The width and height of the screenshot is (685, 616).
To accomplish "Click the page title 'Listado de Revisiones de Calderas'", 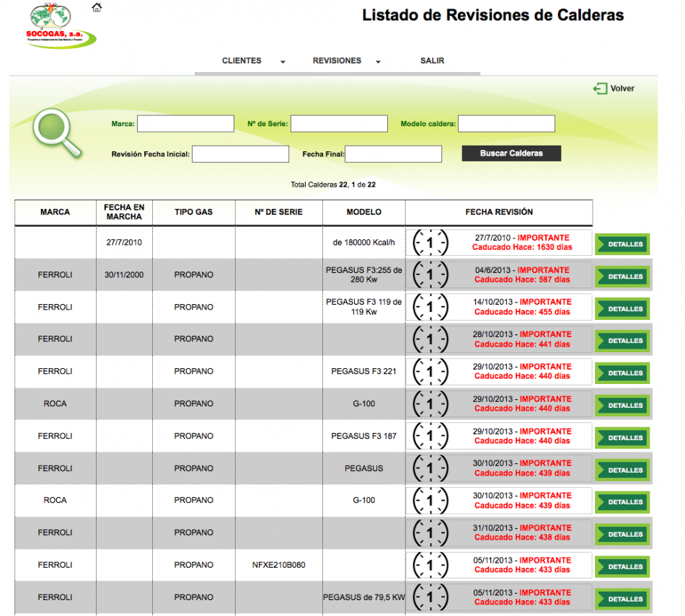I will 492,15.
